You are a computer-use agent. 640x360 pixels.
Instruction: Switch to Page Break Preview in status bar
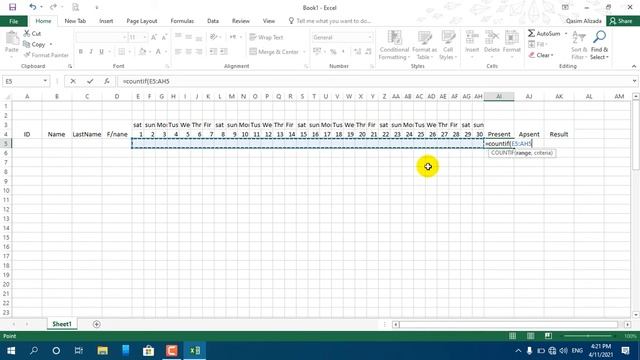(548, 336)
